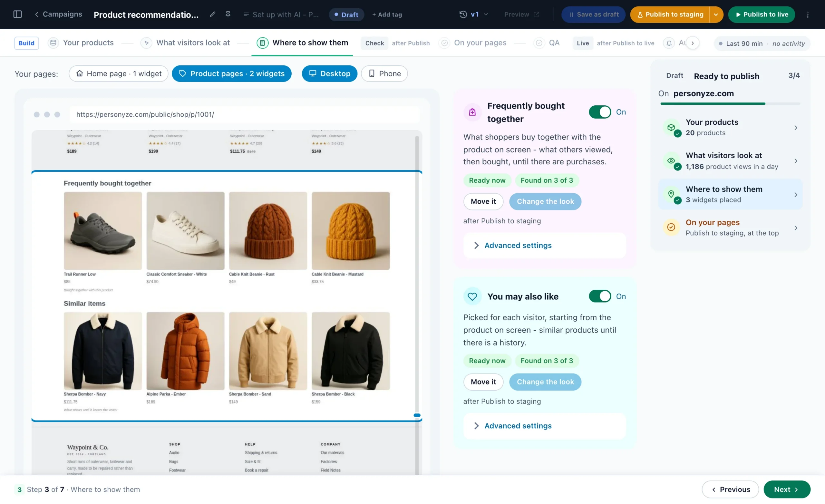Pin the campaign with the pin icon

(228, 15)
